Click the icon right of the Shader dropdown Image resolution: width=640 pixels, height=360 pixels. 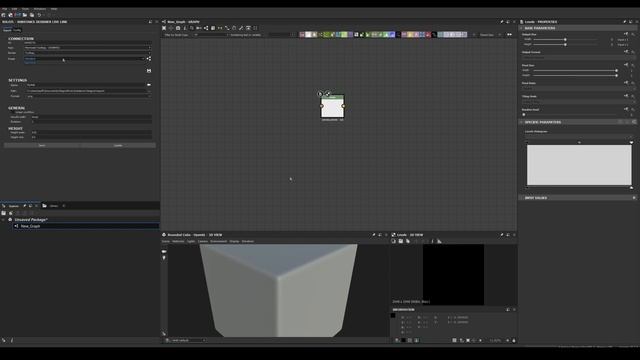(149, 59)
